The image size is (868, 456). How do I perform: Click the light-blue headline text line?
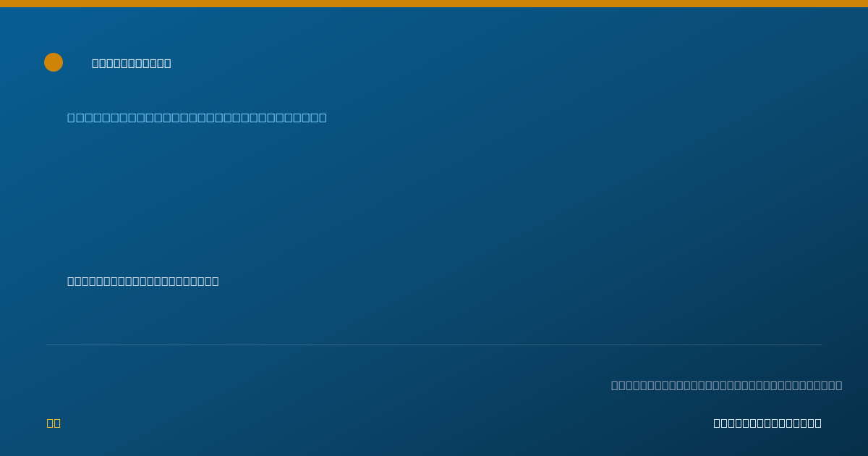197,117
